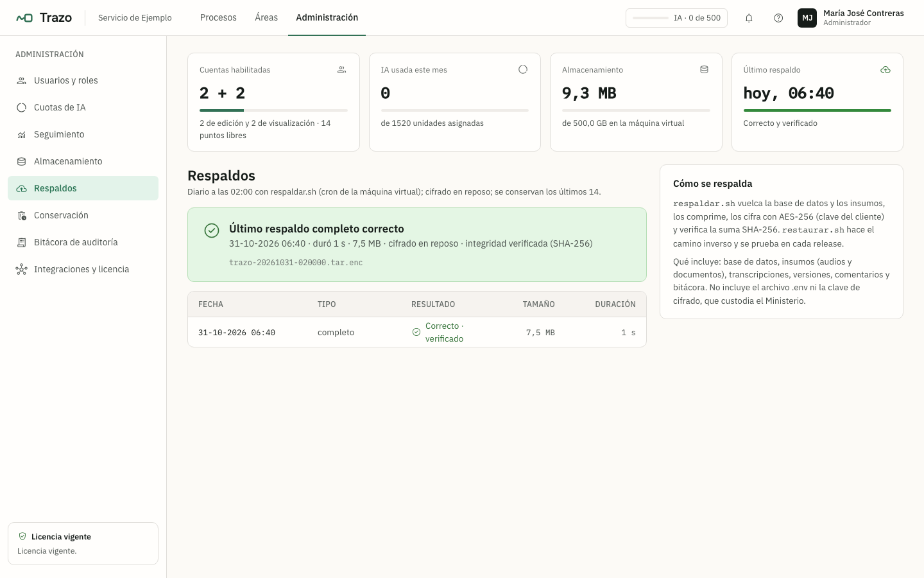Open the Conservación section
Screen dimensions: 924x578
[x=83, y=215]
